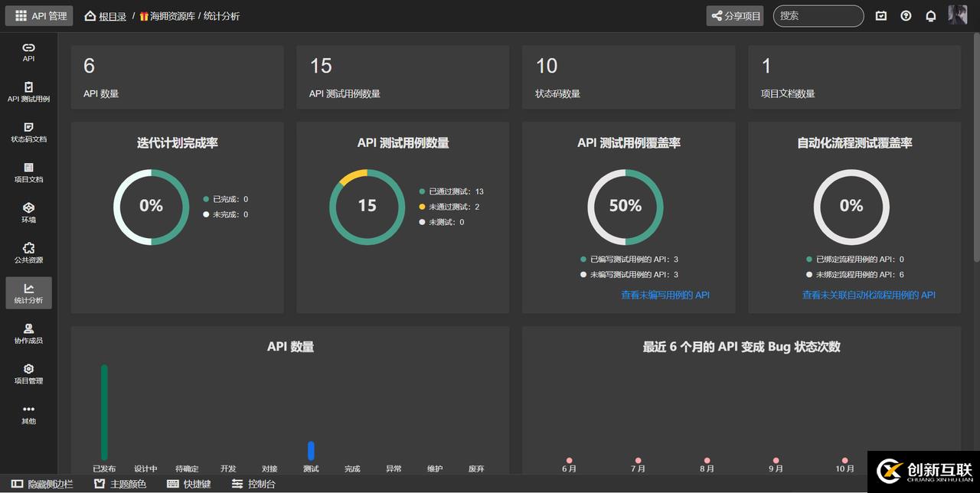The image size is (980, 493).
Task: Open 协作成员 sidebar section
Action: (x=28, y=333)
